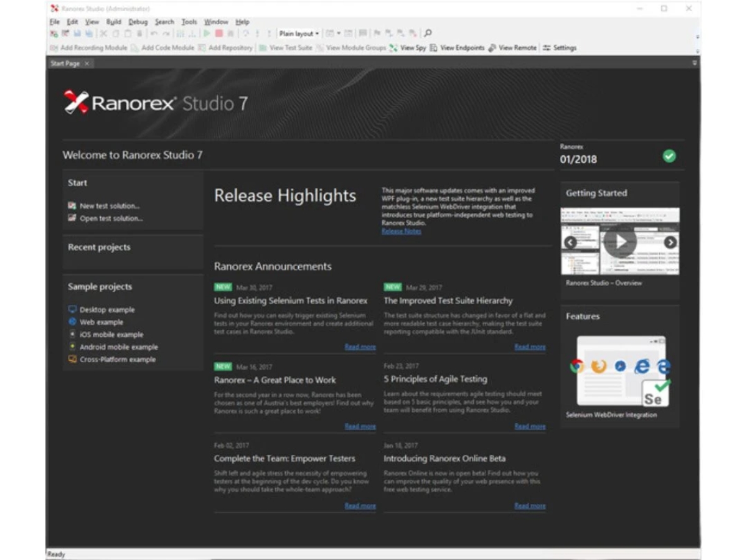Click the red Stop icon in toolbar
747x560 pixels.
click(x=218, y=34)
